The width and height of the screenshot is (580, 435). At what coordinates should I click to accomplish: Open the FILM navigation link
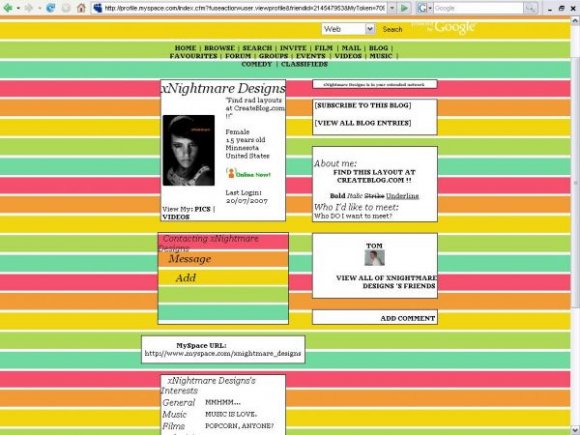324,48
